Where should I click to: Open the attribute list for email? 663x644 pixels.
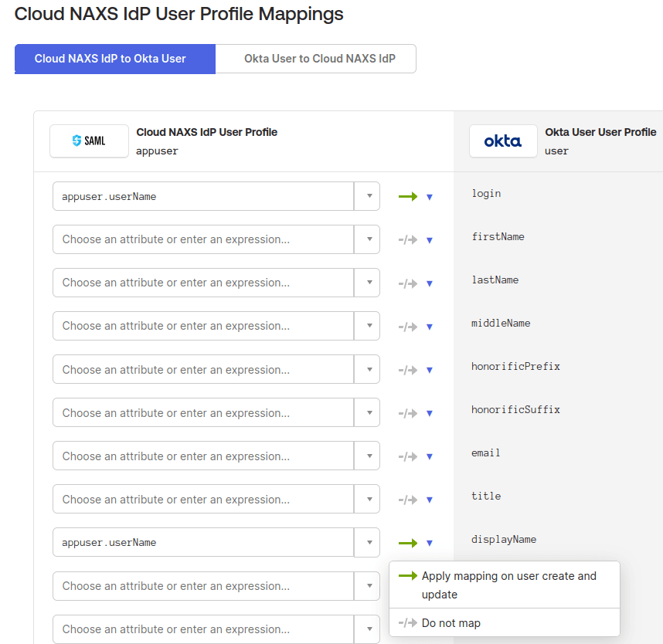pyautogui.click(x=367, y=456)
